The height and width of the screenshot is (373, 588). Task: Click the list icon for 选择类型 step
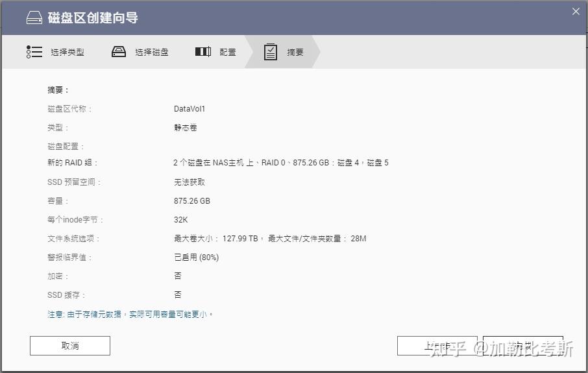coord(34,52)
